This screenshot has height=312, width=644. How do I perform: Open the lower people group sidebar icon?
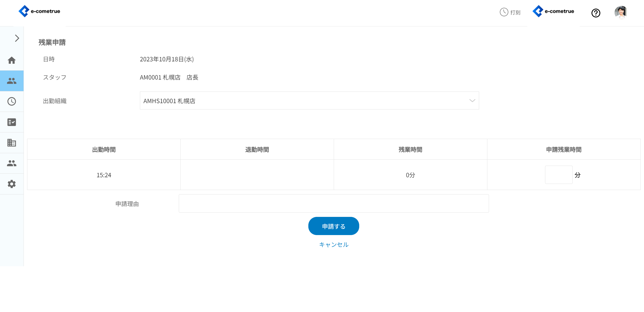click(x=12, y=163)
